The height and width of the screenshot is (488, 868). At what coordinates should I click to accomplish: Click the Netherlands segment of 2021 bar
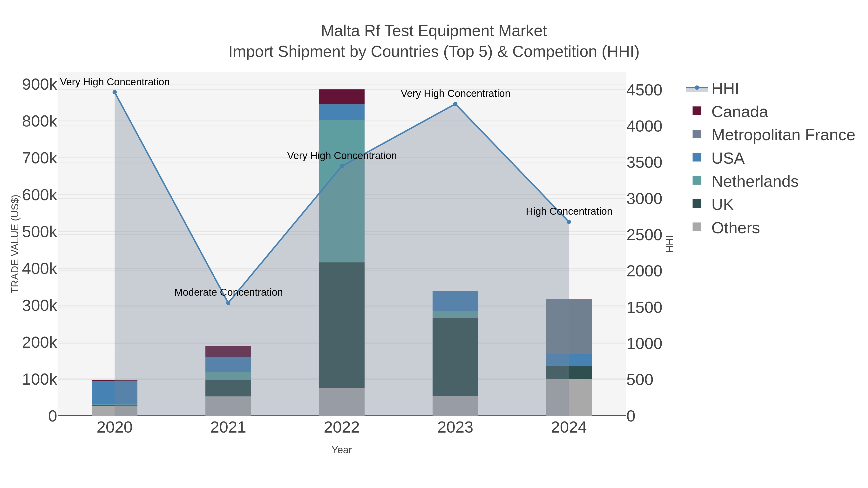(x=228, y=376)
